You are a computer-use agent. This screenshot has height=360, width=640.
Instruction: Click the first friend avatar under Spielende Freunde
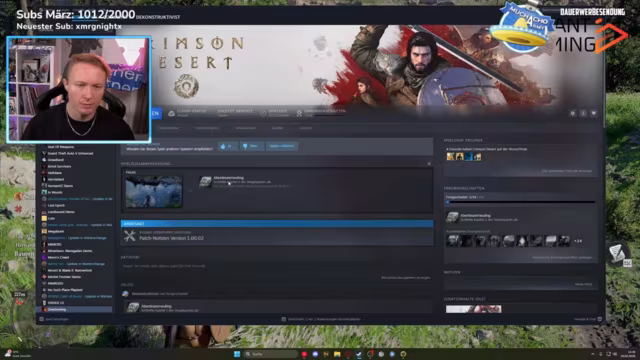coord(450,156)
